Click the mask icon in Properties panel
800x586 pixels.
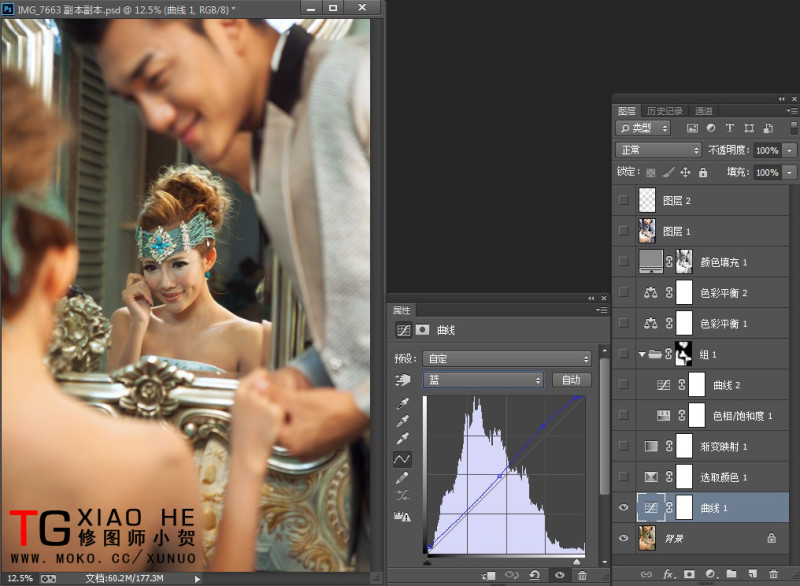click(x=422, y=330)
